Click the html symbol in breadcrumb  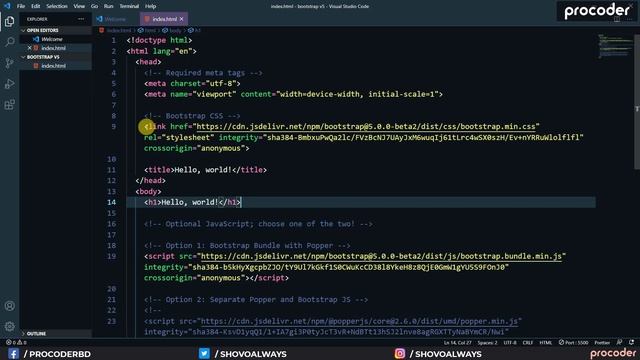[147, 30]
